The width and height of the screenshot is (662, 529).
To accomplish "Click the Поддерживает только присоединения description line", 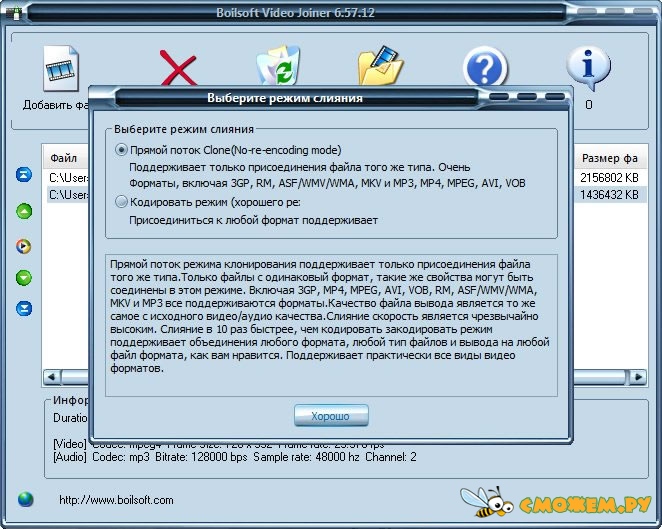I will point(300,167).
